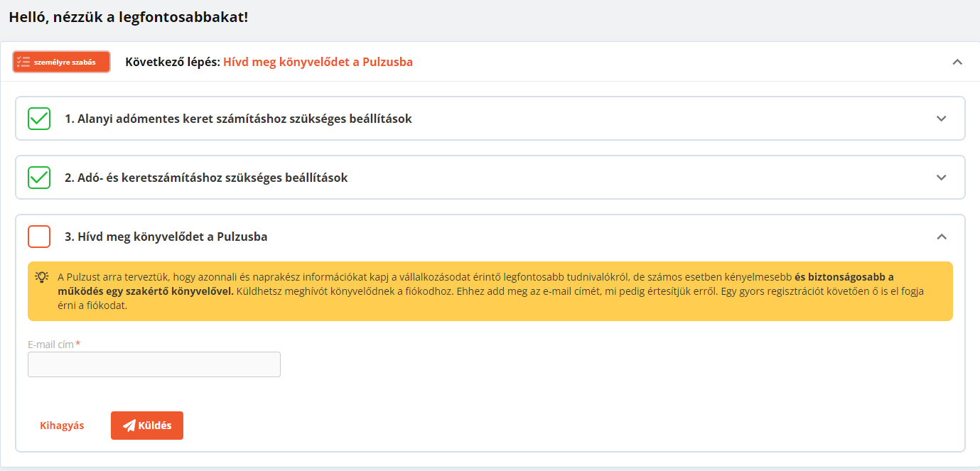
Task: Toggle checkbox for step 2 Adó- és keretszámítás
Action: point(39,178)
